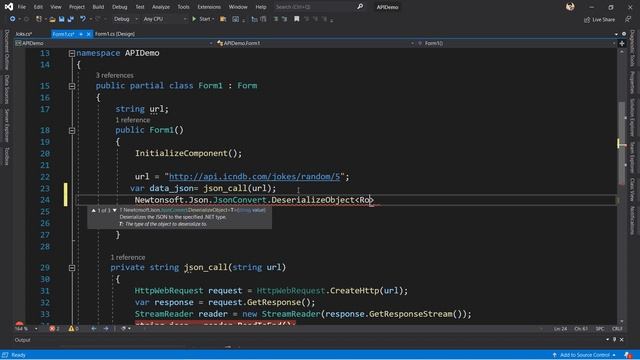The height and width of the screenshot is (360, 640).
Task: Close the Output panel
Action: click(x=622, y=340)
